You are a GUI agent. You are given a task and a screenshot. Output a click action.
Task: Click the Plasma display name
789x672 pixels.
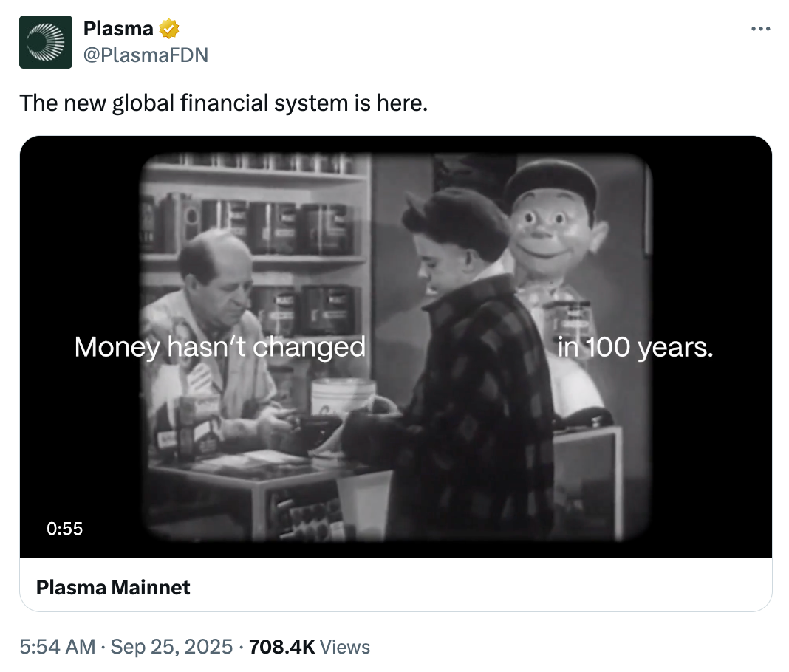pos(118,30)
